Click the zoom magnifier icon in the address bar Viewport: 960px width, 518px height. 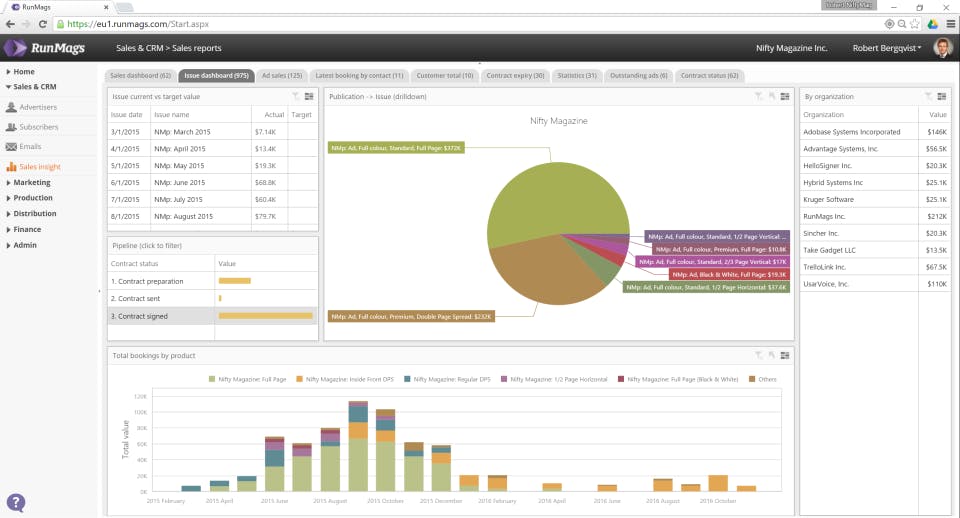(902, 24)
